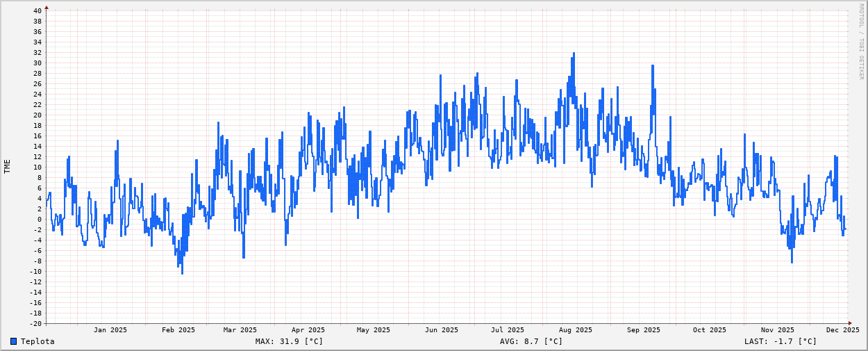Click the Jun 2025 month label
This screenshot has height=351, width=868.
(442, 330)
